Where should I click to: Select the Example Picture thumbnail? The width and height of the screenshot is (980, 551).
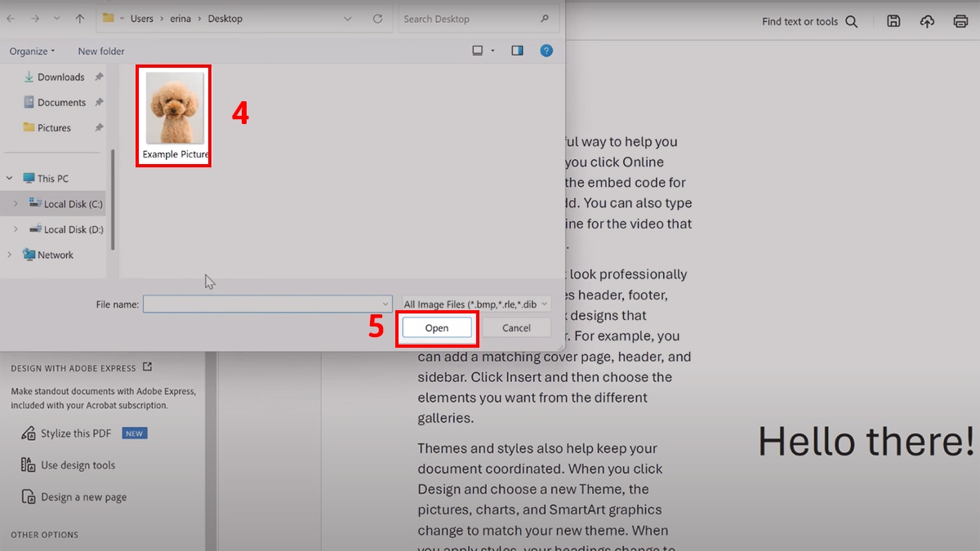point(175,116)
